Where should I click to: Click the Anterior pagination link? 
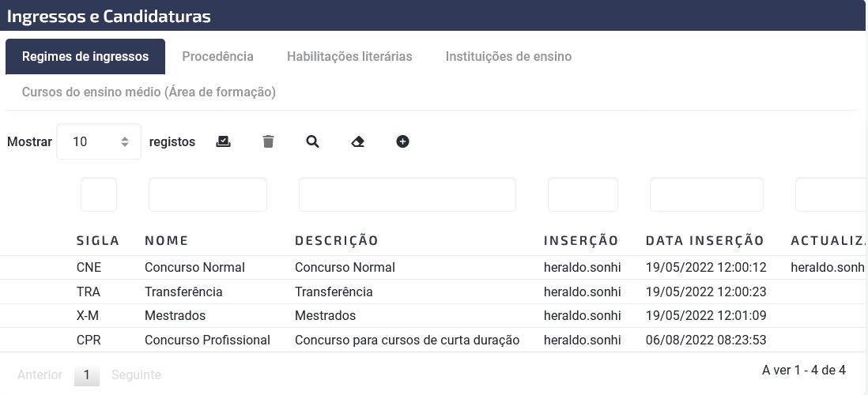pyautogui.click(x=40, y=375)
